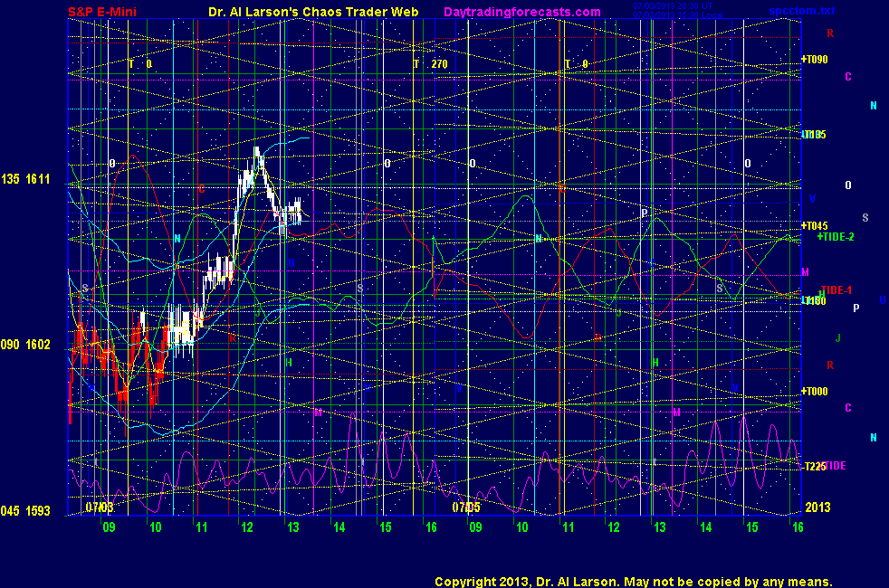Click the 045 1593 price label
Screen dimensions: 889x588
(x=25, y=510)
